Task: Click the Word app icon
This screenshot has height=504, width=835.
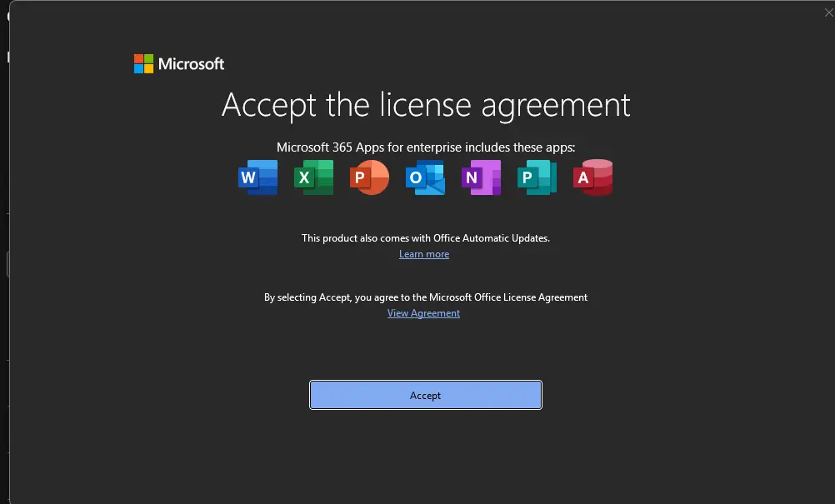Action: click(x=257, y=177)
